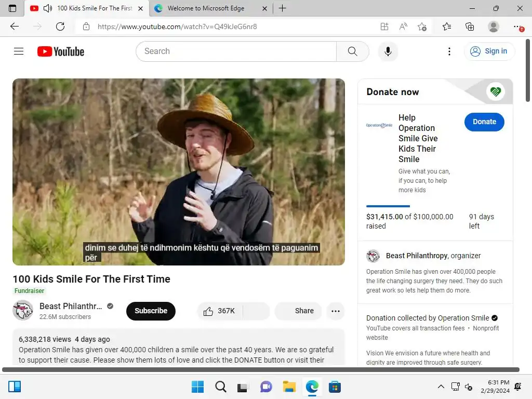Click the Fundraiser badge
532x399 pixels.
point(29,291)
